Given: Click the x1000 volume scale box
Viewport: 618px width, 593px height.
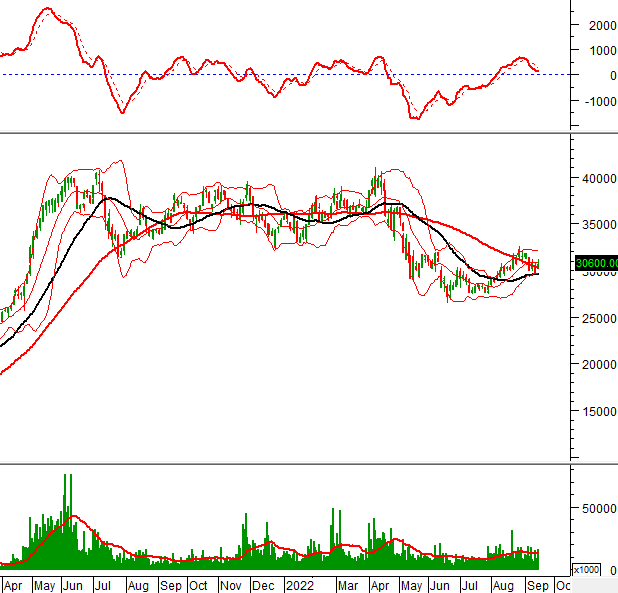Looking at the screenshot, I should [x=586, y=569].
